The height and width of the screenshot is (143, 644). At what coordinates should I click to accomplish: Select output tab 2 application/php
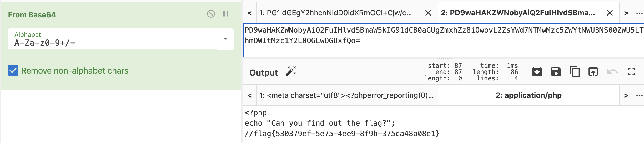529,95
